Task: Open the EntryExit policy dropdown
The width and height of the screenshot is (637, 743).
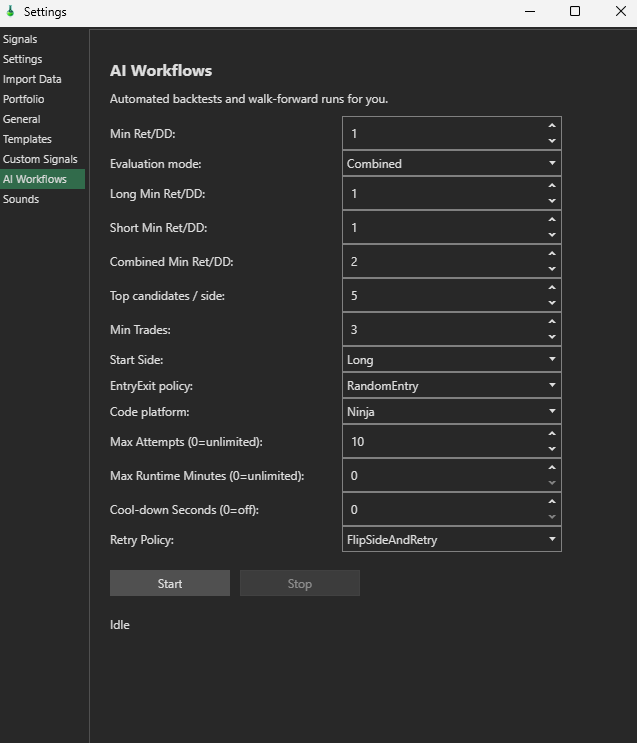Action: (x=452, y=386)
